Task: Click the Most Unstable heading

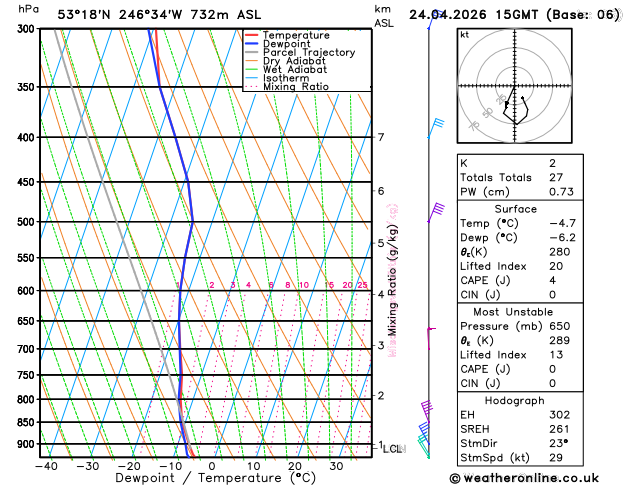Action: (513, 312)
